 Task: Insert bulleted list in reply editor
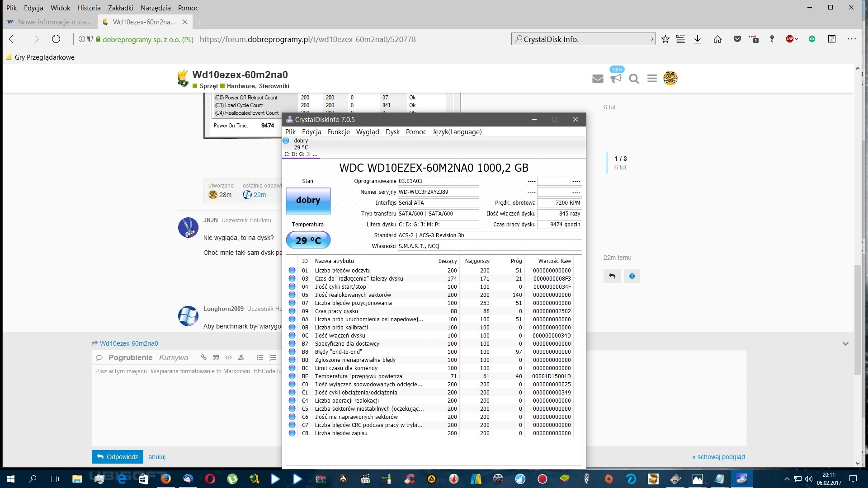tap(260, 357)
